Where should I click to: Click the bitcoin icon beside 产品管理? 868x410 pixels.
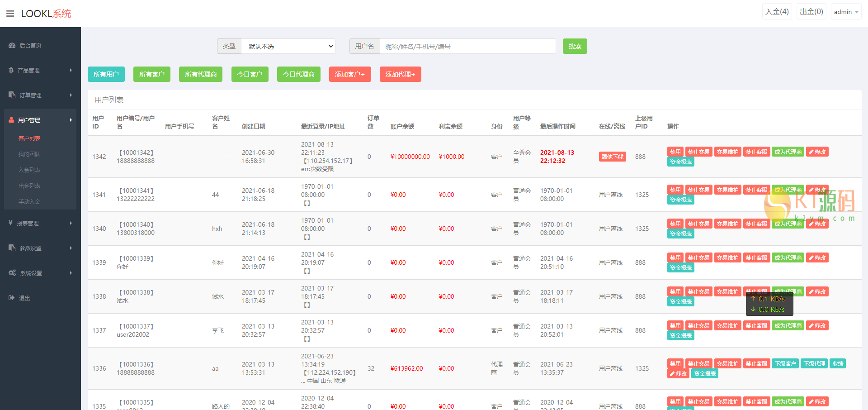(11, 70)
